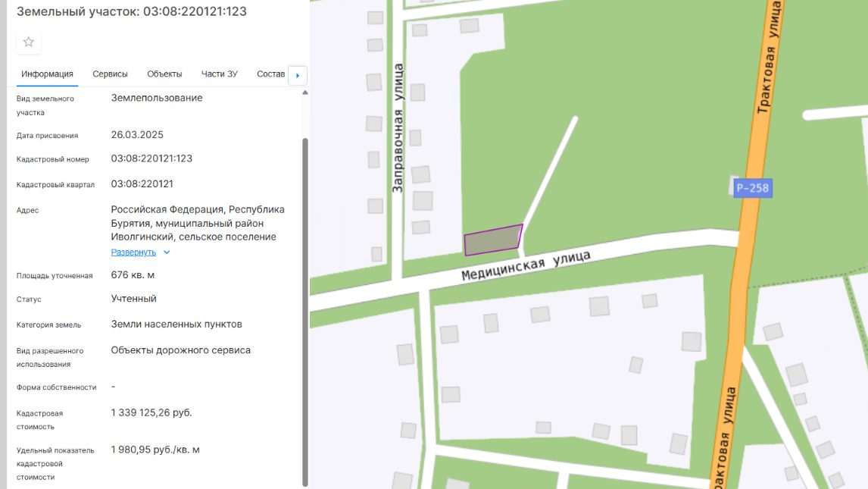The width and height of the screenshot is (868, 489).
Task: Click scrollbar up arrow in info panel
Action: point(305,92)
